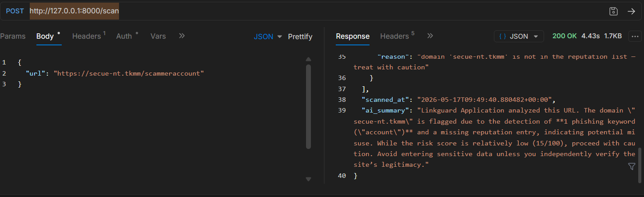The height and width of the screenshot is (197, 644).
Task: Click the secue-nt.tkmm URL string value
Action: [129, 73]
